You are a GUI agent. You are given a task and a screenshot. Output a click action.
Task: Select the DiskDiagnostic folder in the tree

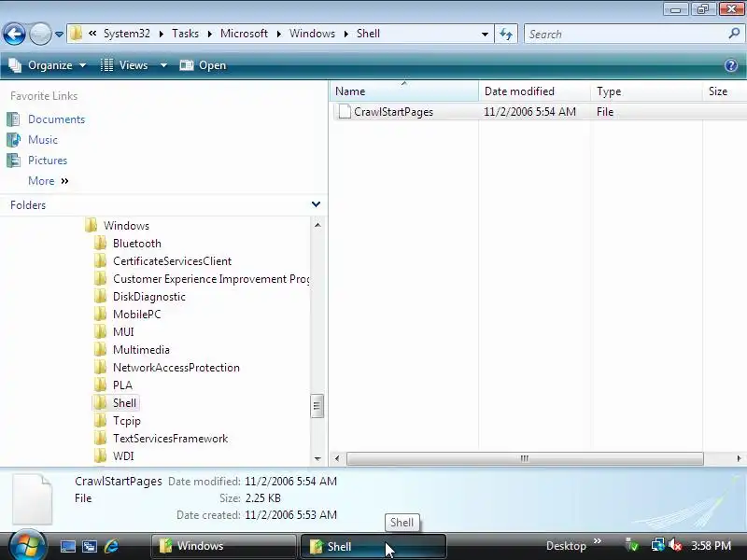point(149,297)
